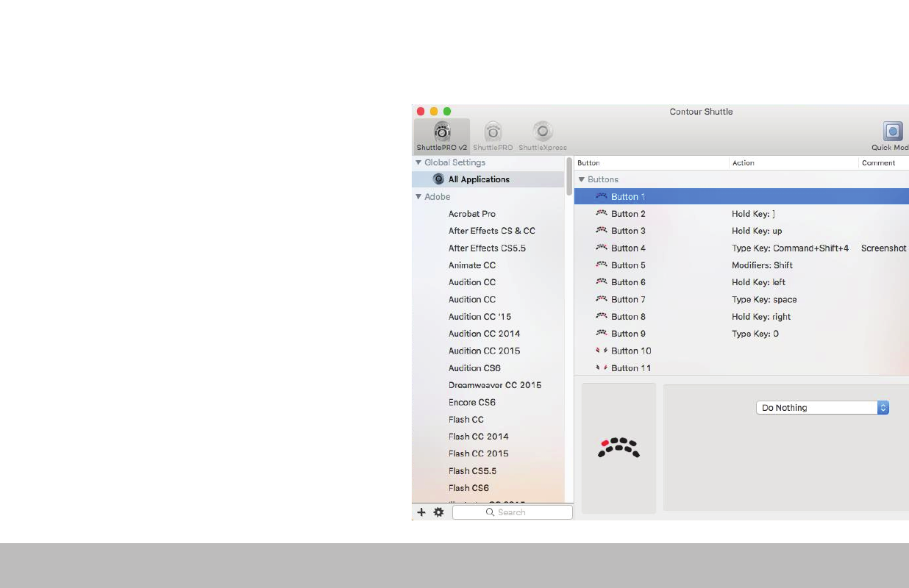
Task: Click the Button 1 layout icon
Action: point(602,196)
